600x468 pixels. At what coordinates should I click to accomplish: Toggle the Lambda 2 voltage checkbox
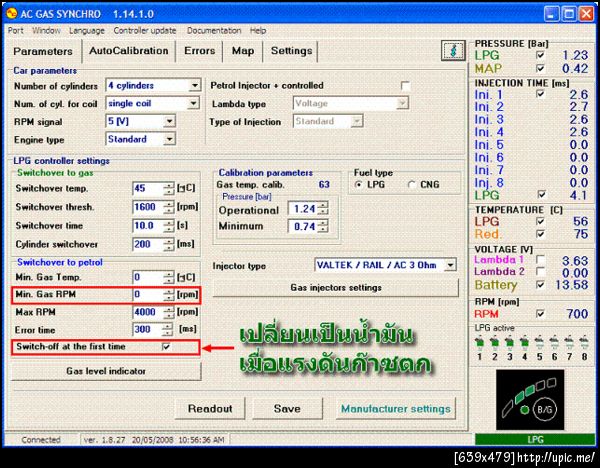coord(540,272)
